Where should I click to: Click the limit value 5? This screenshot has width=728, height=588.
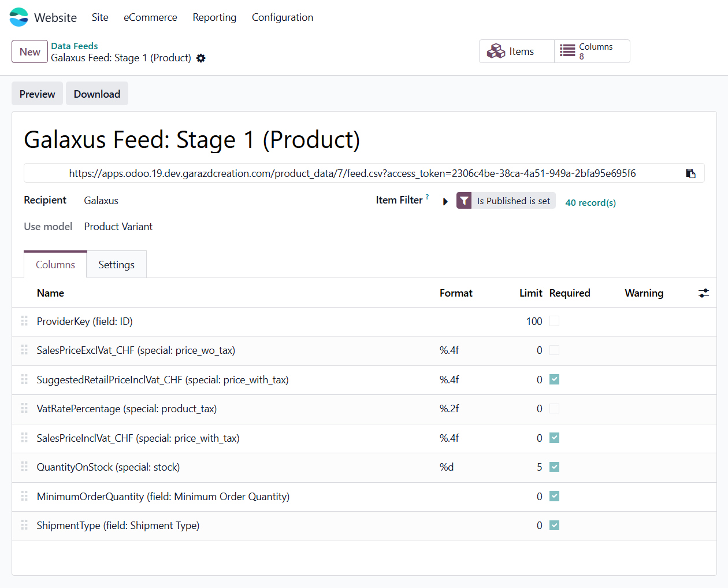point(539,467)
